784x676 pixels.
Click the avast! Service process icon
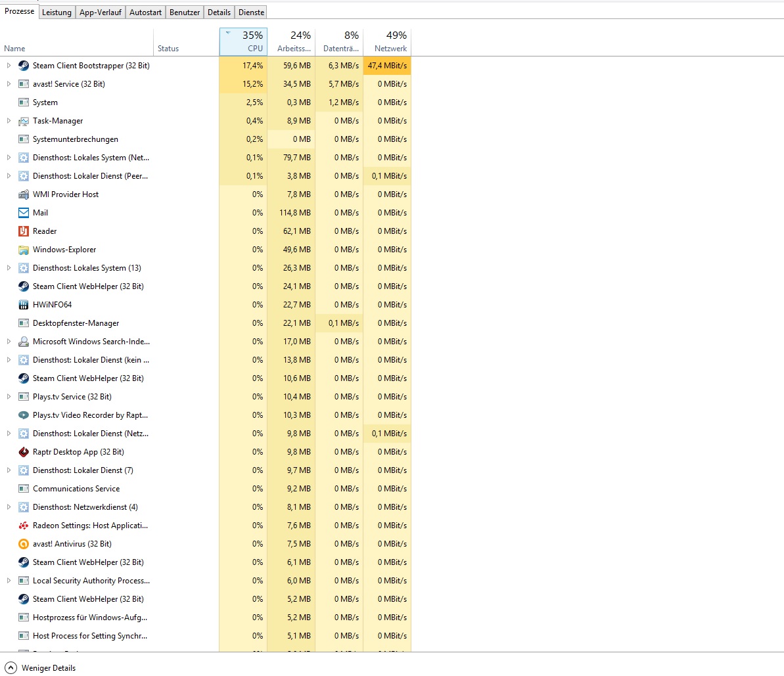click(x=24, y=84)
